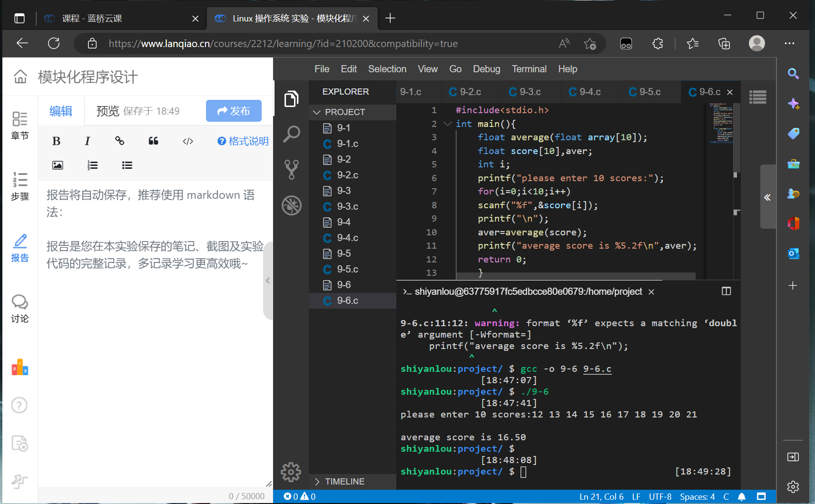Click the 发布 publish button

pos(234,111)
